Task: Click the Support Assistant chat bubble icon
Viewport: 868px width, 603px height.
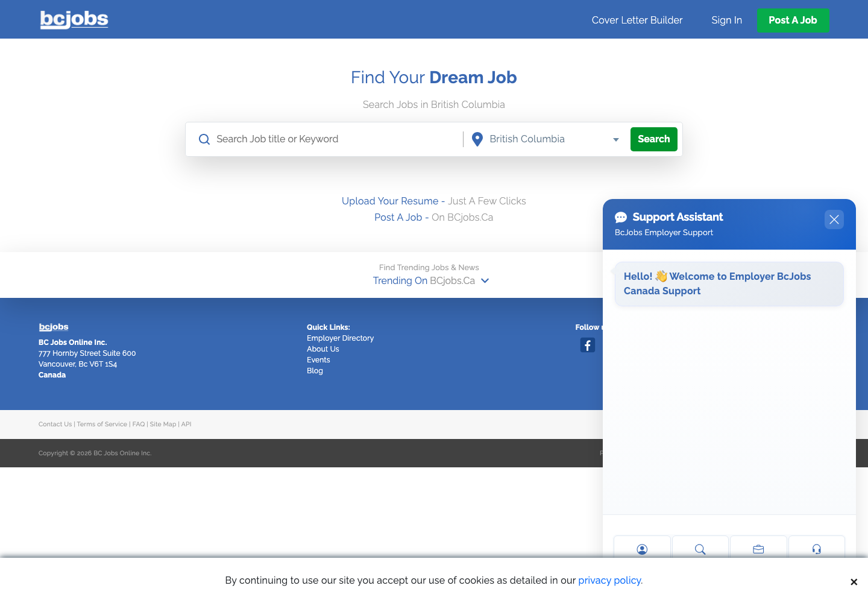Action: pyautogui.click(x=621, y=217)
